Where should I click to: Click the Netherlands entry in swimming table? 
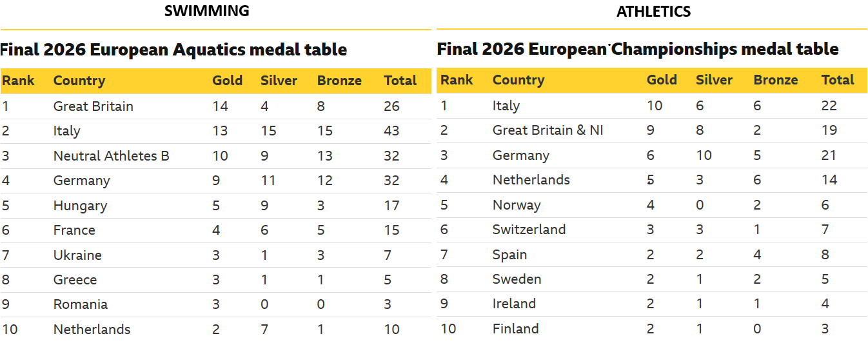coord(92,330)
